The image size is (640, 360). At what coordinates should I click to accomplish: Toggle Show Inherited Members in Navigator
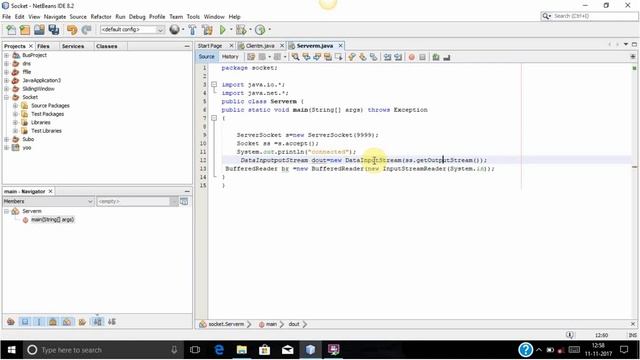coord(11,322)
